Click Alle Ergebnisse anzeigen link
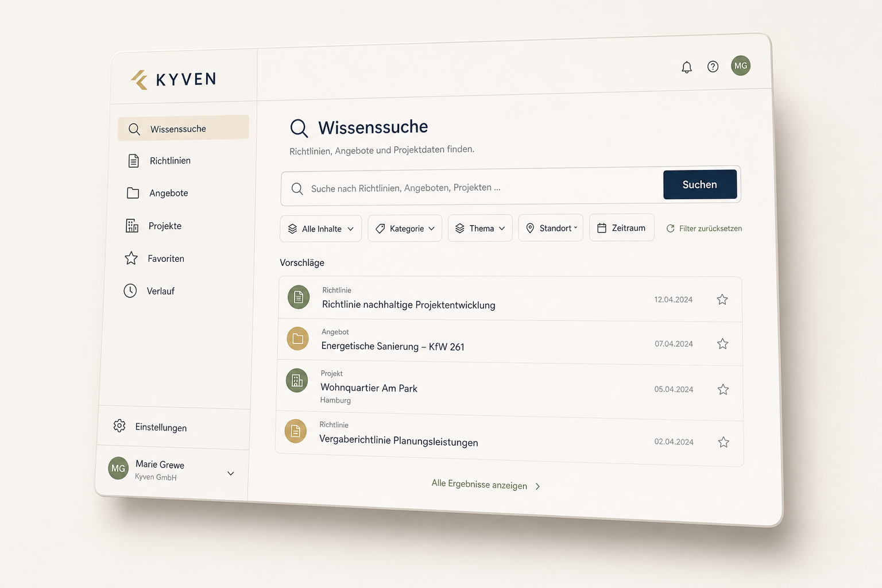Screen dimensions: 882x588 click(x=479, y=484)
